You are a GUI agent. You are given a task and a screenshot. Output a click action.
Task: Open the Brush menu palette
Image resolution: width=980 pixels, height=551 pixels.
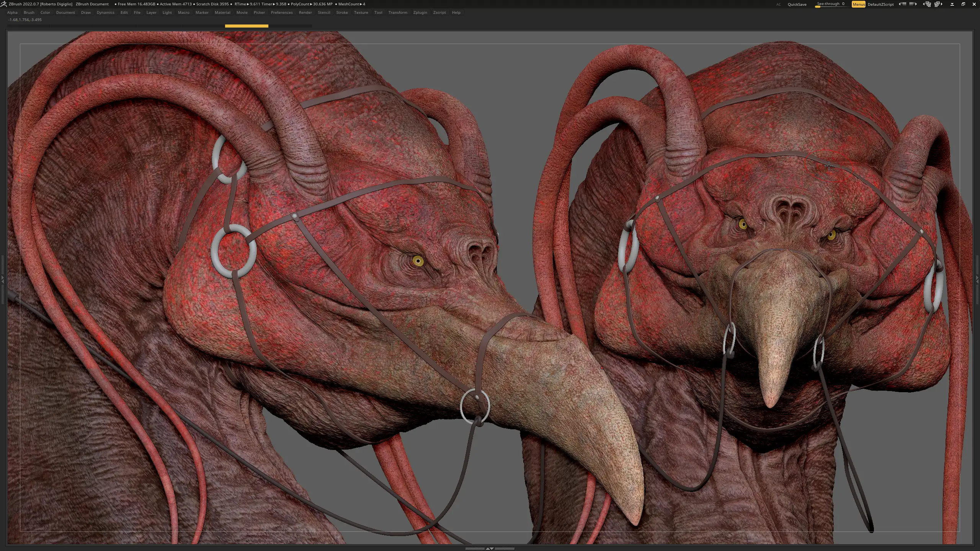point(29,13)
